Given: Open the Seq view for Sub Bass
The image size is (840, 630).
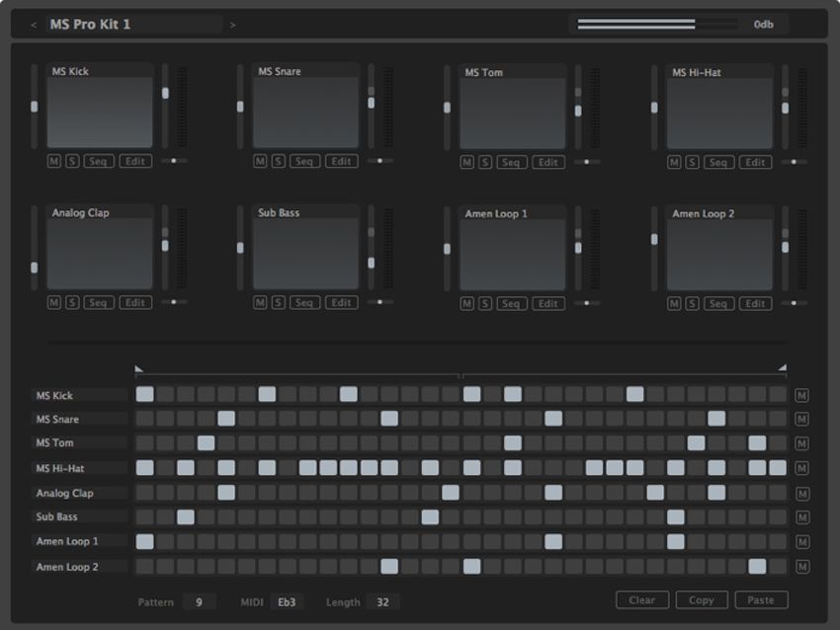Looking at the screenshot, I should pyautogui.click(x=304, y=302).
